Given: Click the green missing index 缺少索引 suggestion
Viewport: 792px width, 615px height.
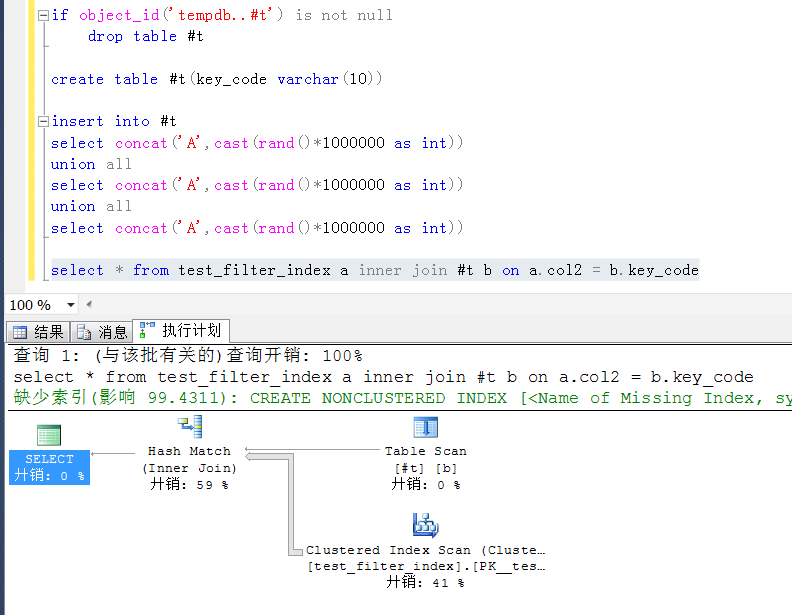Looking at the screenshot, I should (400, 398).
